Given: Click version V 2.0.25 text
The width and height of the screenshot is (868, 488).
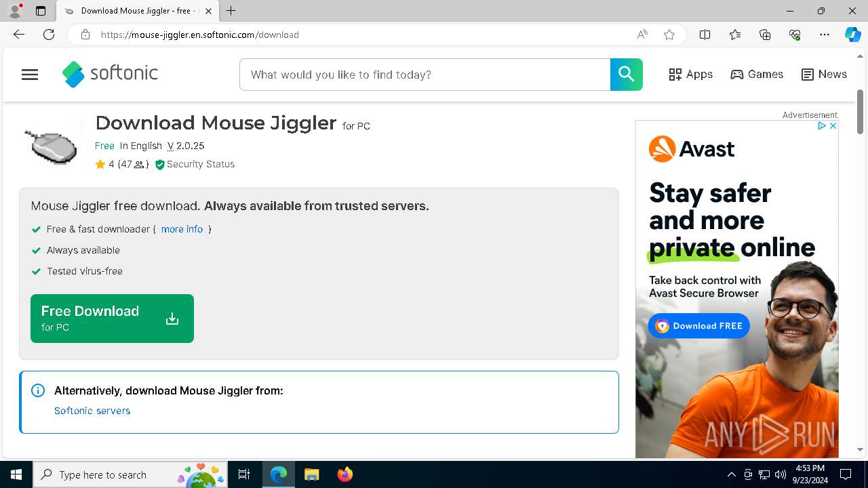Looking at the screenshot, I should tap(186, 146).
